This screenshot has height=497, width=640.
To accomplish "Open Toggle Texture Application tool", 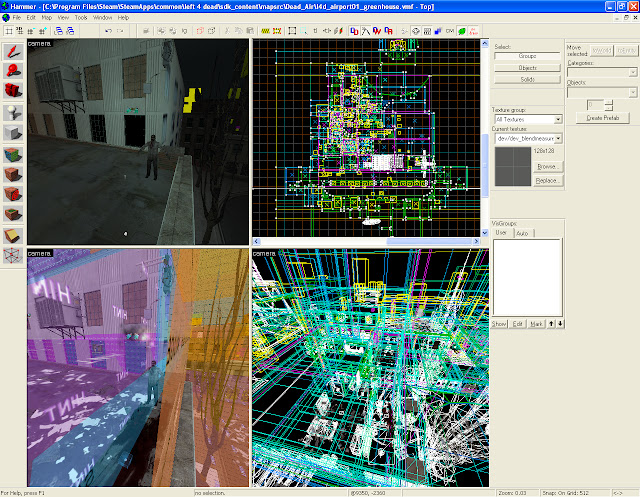I will 13,155.
